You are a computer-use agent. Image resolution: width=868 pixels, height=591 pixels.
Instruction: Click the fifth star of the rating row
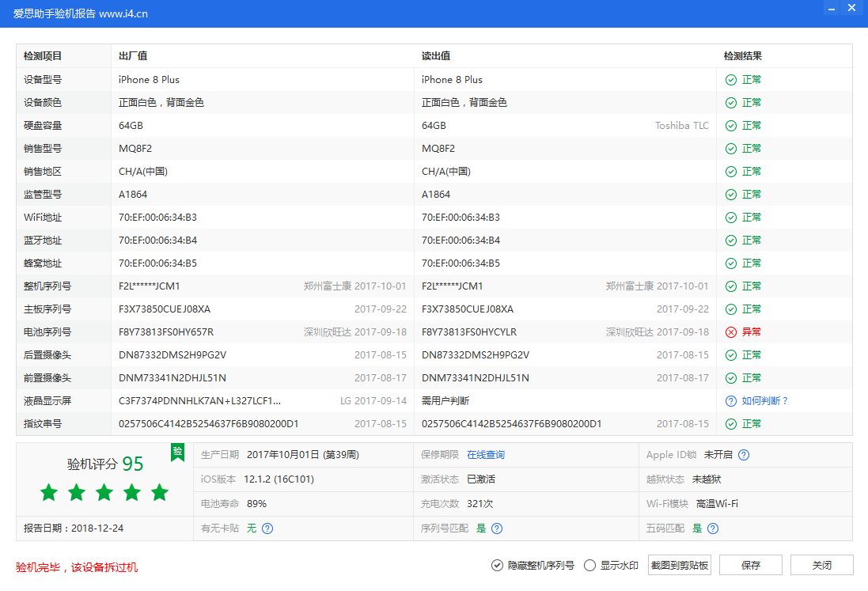(159, 492)
